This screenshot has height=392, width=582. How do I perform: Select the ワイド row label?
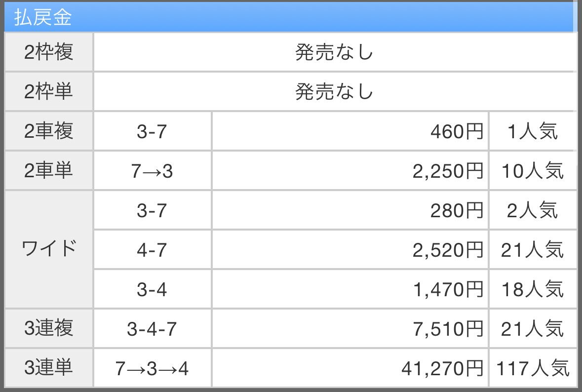[49, 249]
